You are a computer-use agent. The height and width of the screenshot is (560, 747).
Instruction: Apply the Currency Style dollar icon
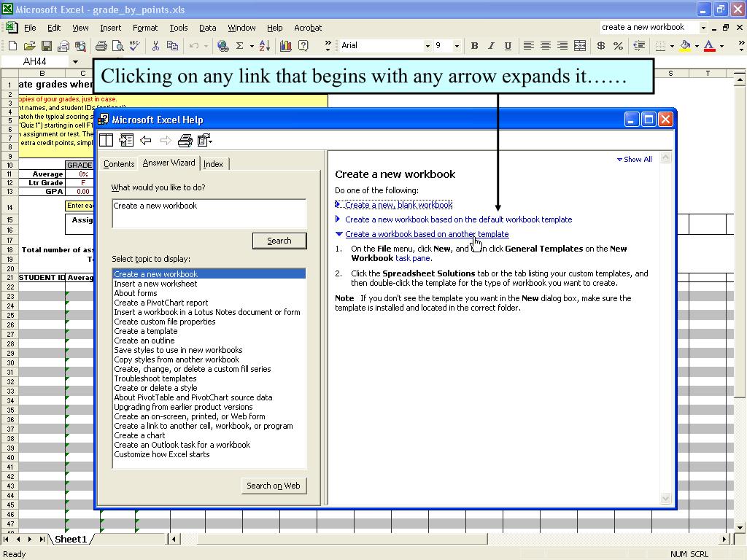click(601, 46)
